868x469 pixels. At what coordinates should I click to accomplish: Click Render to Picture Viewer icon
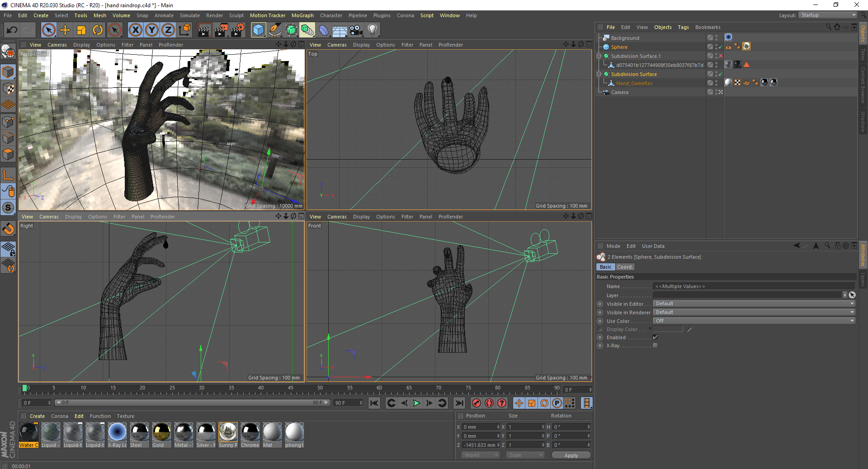[x=221, y=30]
